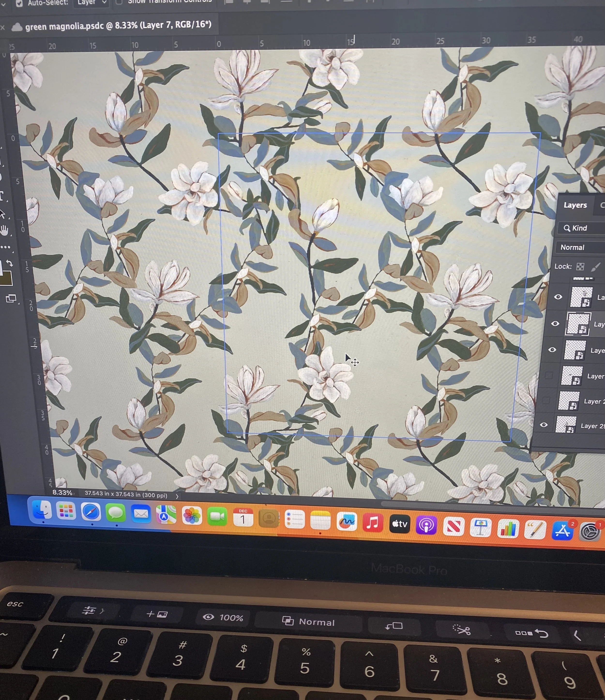Toggle visibility of the selected layer
The image size is (605, 700).
555,323
